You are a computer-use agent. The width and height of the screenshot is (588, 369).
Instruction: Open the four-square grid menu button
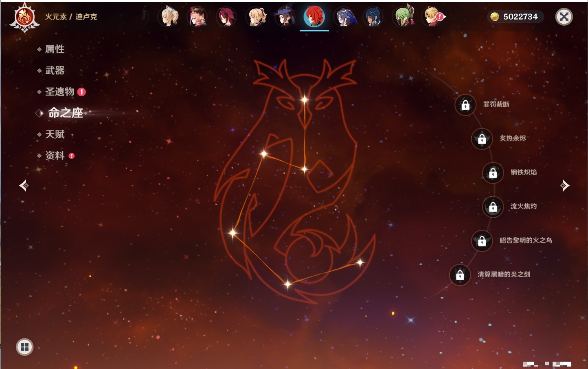pyautogui.click(x=24, y=347)
